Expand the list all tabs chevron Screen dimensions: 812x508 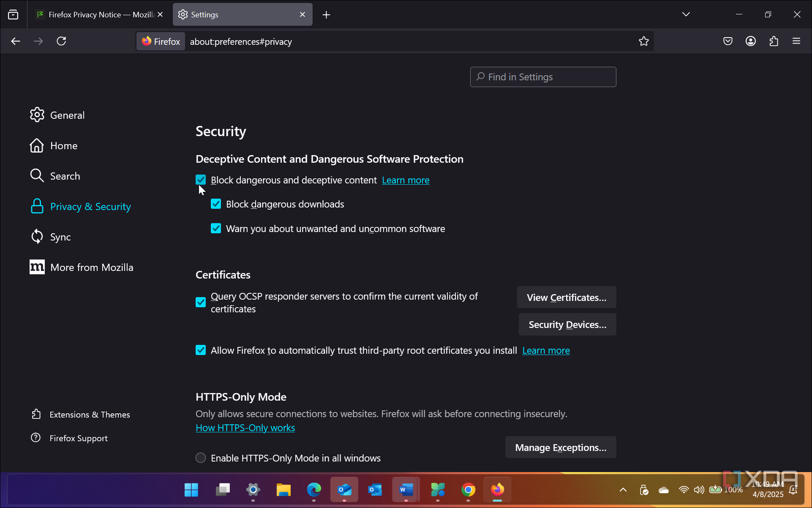coord(686,14)
